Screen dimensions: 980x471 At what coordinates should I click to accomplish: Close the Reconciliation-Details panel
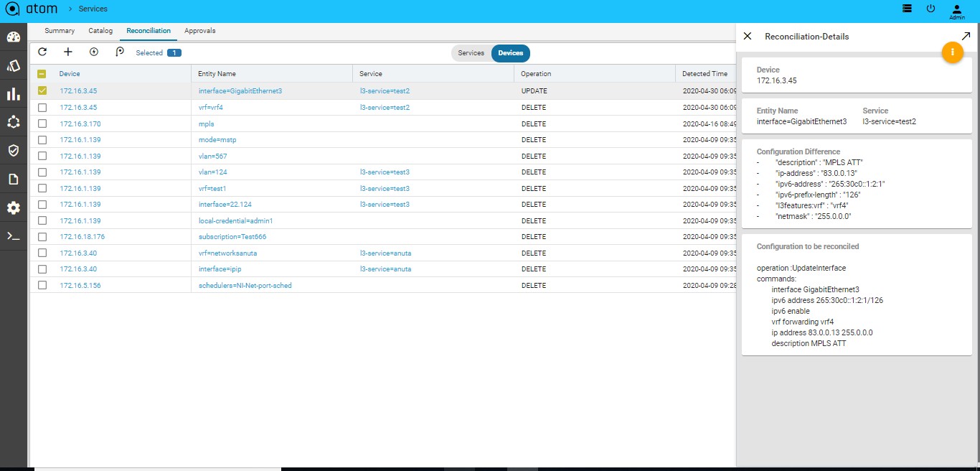click(748, 36)
